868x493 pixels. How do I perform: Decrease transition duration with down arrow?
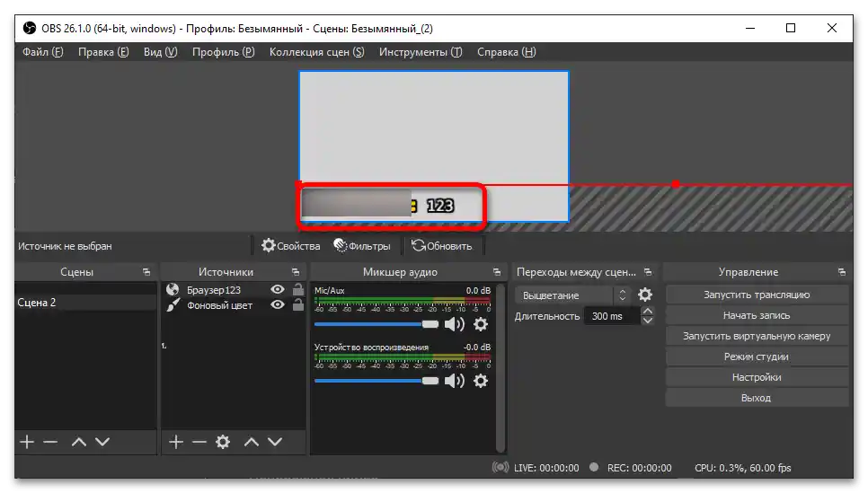tap(647, 321)
